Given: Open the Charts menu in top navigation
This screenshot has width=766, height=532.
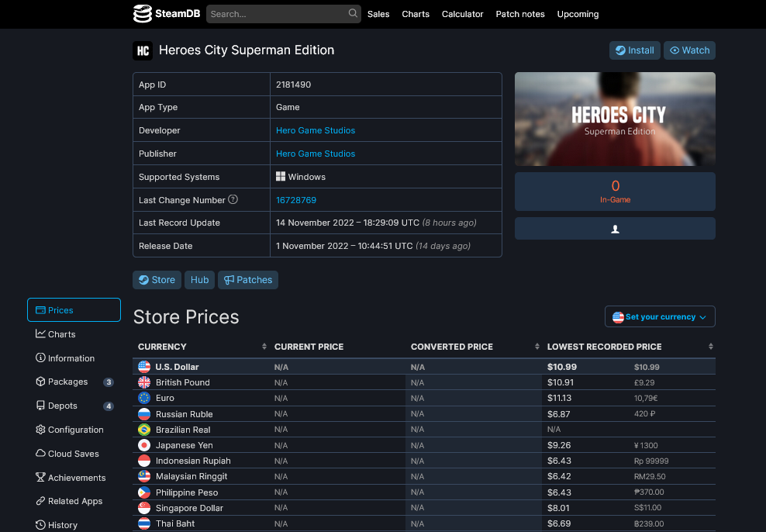Looking at the screenshot, I should point(416,14).
